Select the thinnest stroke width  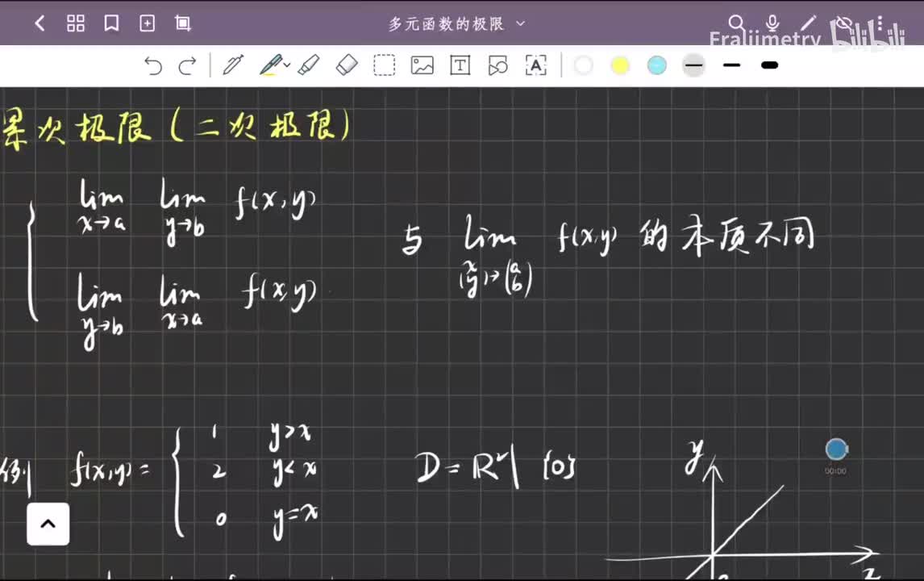694,65
